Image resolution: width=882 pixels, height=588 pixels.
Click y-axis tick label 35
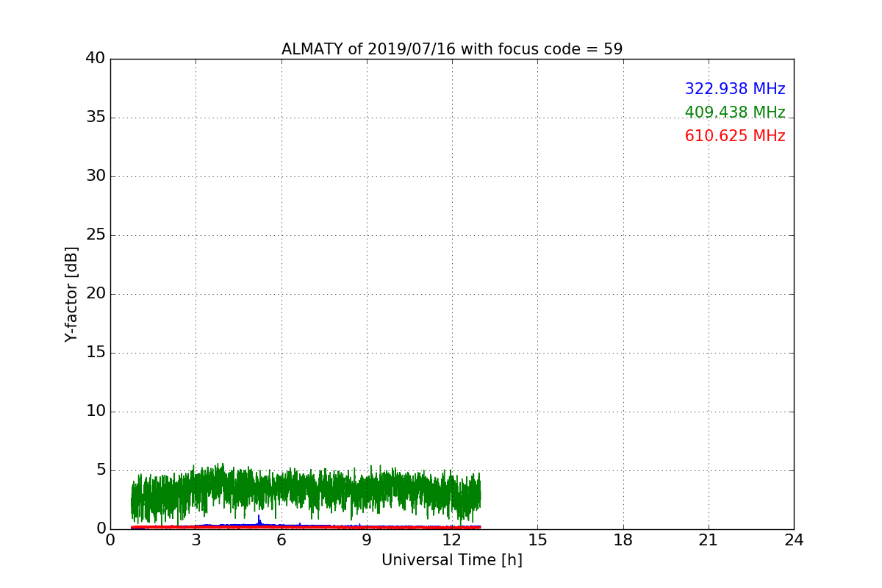point(96,118)
